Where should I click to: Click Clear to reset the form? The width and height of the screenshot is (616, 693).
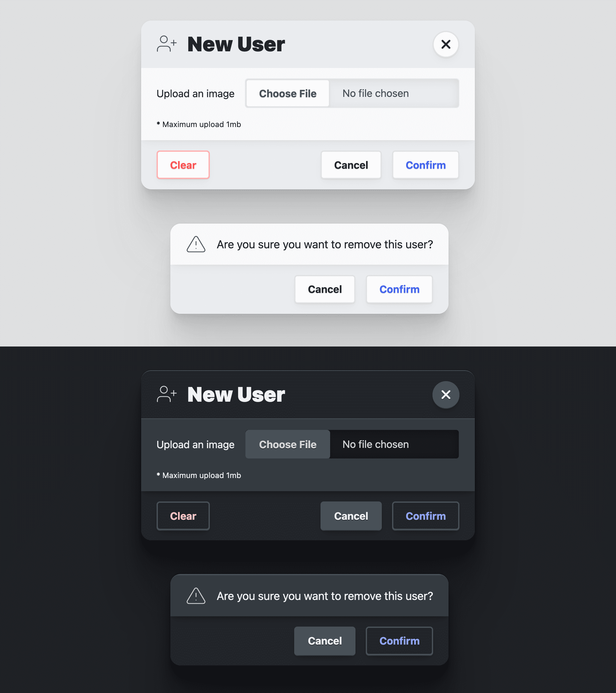[x=183, y=165]
